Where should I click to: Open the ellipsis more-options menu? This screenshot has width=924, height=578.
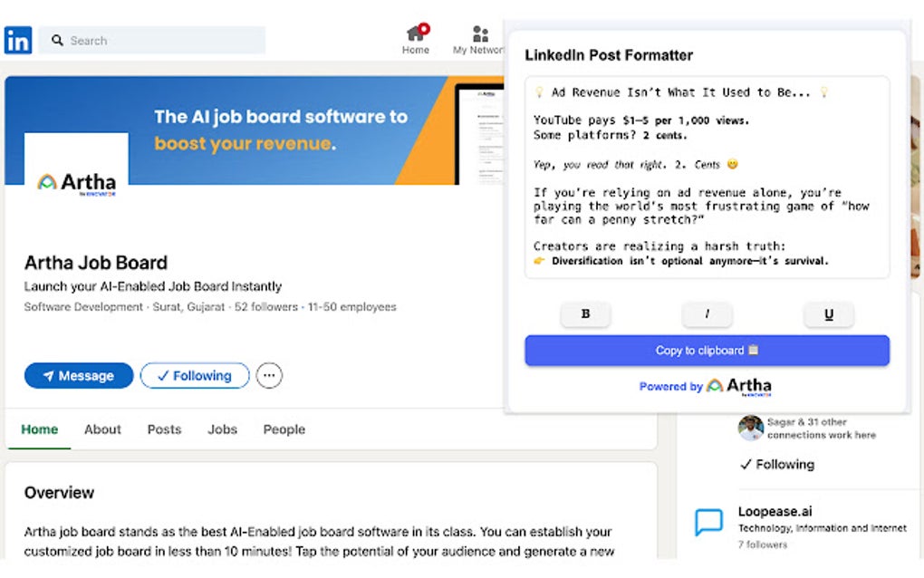(x=269, y=375)
